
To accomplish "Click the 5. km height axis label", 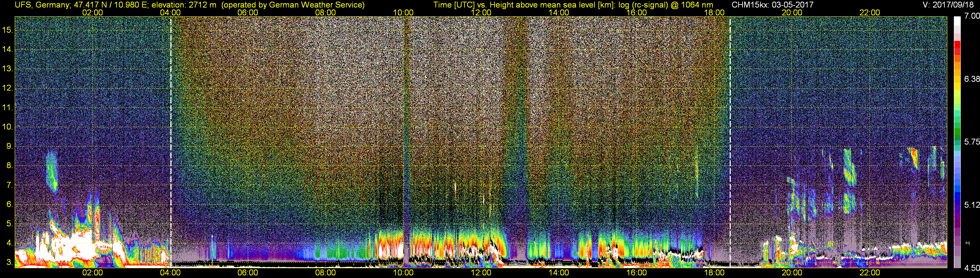I will point(9,224).
